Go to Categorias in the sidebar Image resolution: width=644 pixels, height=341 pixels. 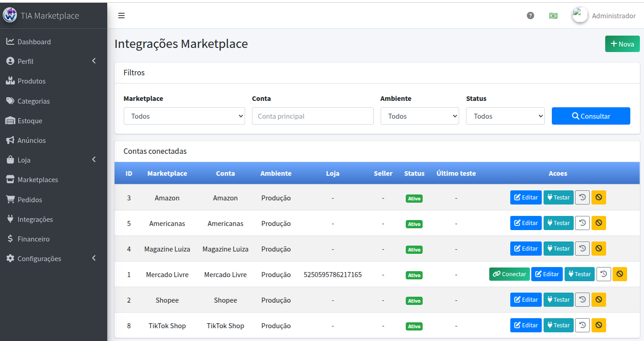pyautogui.click(x=53, y=101)
